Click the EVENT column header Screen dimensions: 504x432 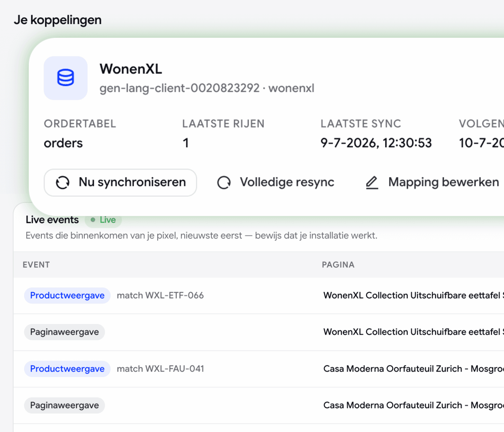point(36,265)
